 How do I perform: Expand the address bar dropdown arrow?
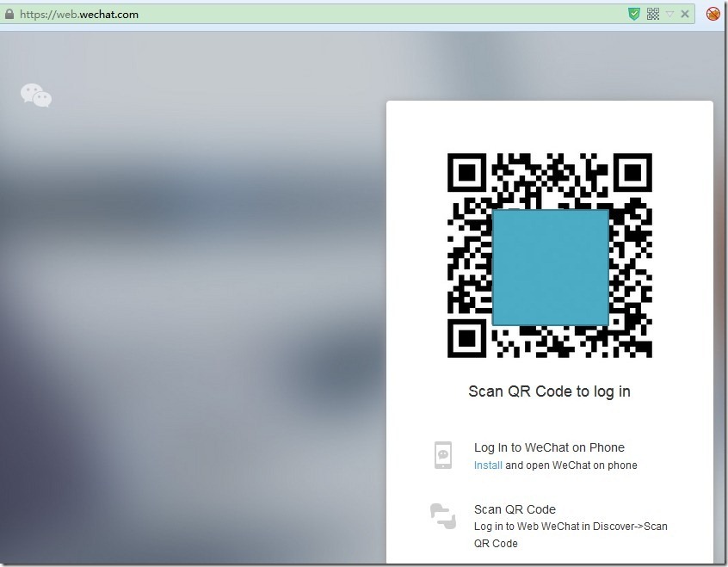click(669, 15)
